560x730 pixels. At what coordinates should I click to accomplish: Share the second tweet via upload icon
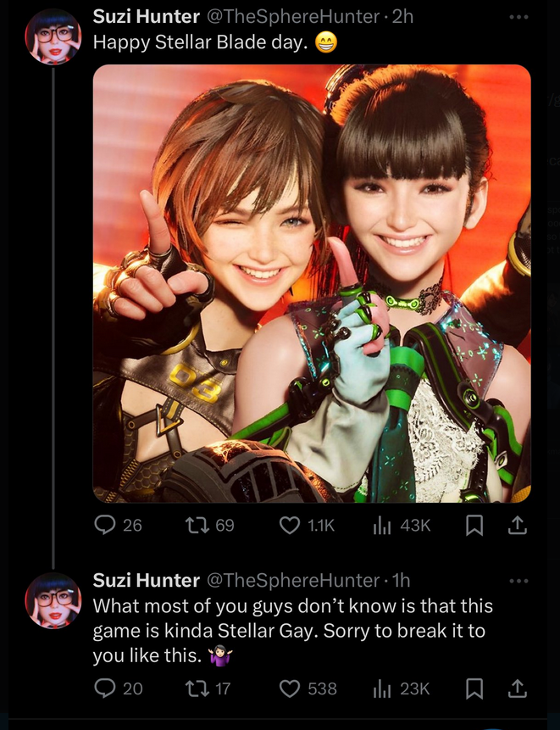tap(517, 688)
